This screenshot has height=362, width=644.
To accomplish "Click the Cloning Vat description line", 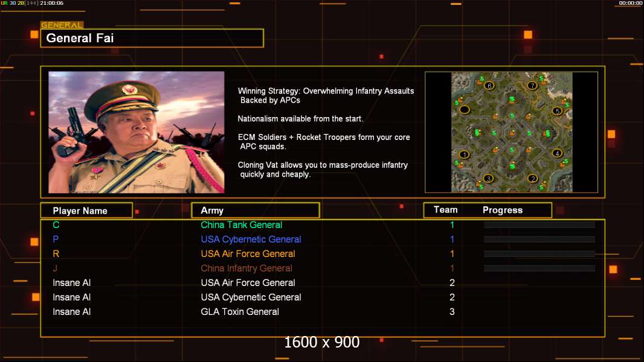I will pyautogui.click(x=323, y=170).
